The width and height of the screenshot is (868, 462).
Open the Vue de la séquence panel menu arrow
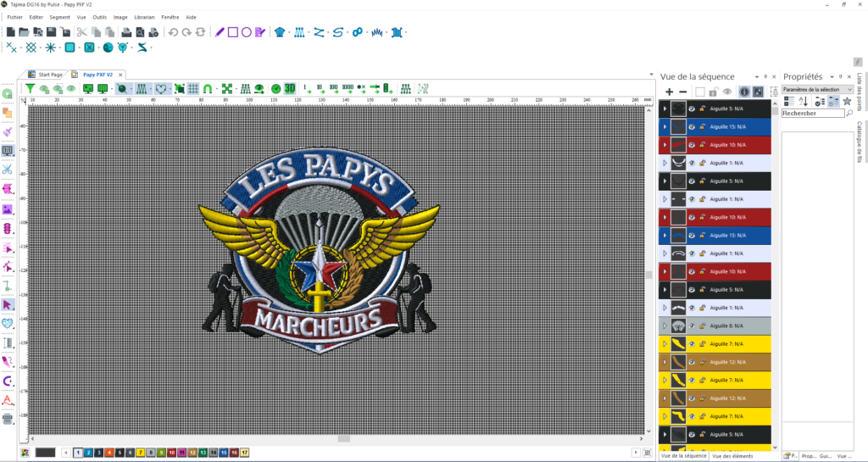click(757, 77)
